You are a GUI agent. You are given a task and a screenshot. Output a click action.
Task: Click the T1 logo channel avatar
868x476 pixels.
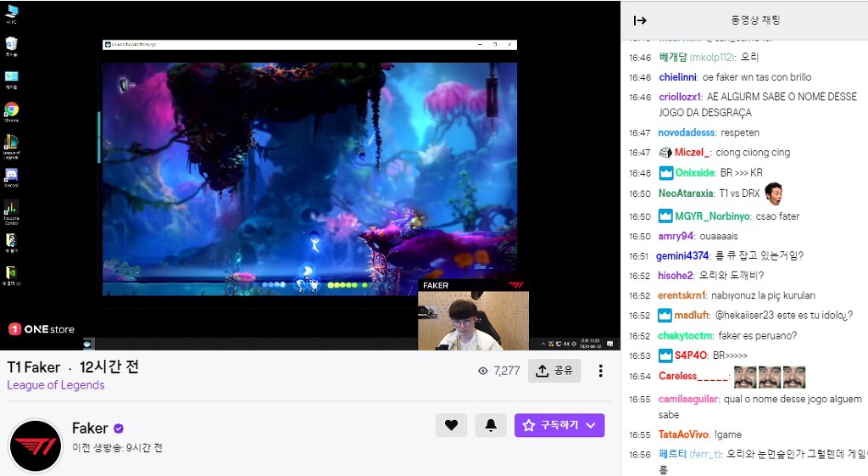click(36, 445)
